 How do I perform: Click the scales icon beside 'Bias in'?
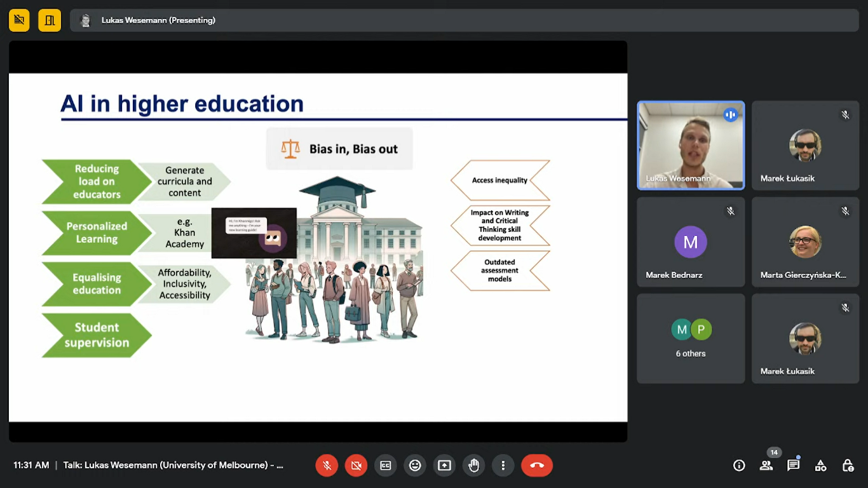pos(290,149)
